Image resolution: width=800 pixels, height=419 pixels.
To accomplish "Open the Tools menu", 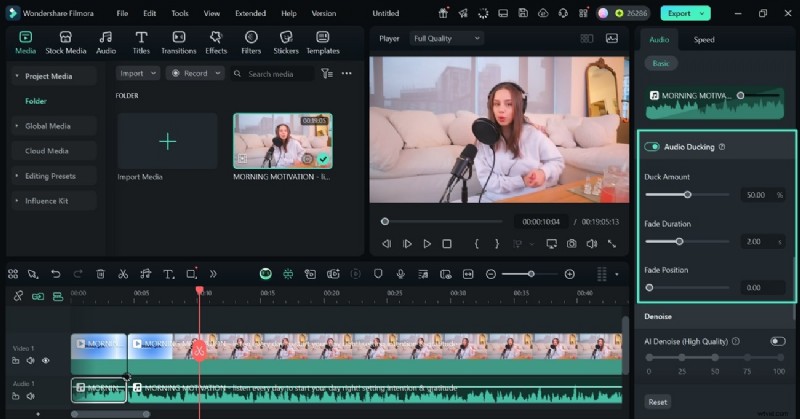I will [x=180, y=13].
